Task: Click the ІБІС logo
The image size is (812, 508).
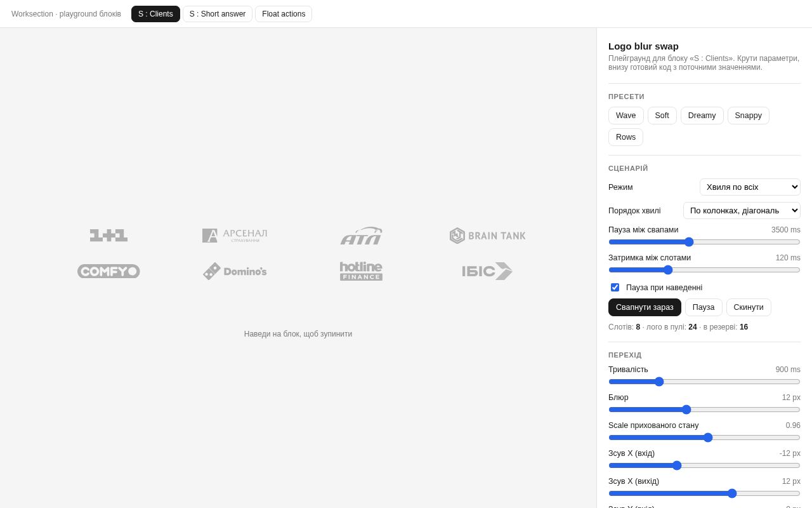Action: pyautogui.click(x=487, y=271)
